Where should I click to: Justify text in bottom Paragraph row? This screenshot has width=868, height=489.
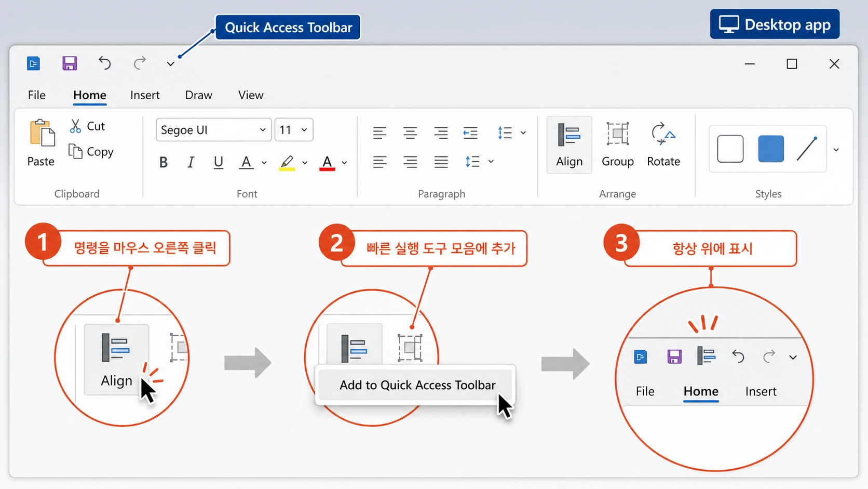441,162
